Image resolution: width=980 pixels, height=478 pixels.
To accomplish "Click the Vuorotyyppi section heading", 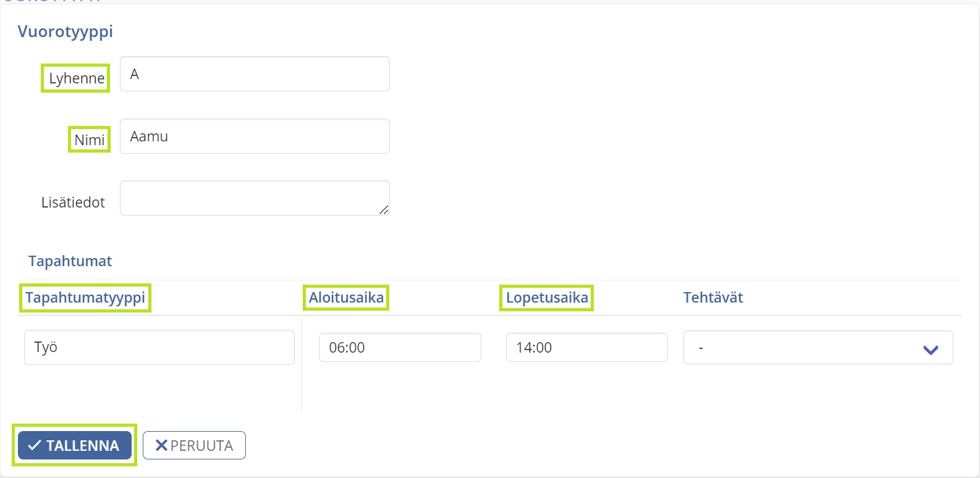I will (65, 32).
